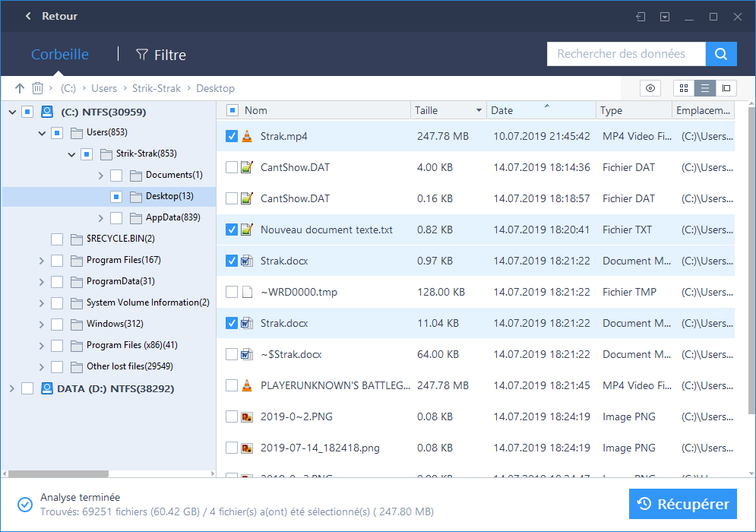Expand the AppData(839) folder
The width and height of the screenshot is (756, 532).
(x=101, y=218)
